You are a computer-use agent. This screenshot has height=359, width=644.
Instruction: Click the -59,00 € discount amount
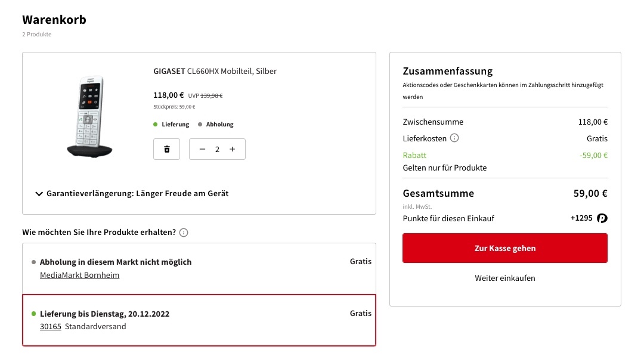click(x=593, y=155)
